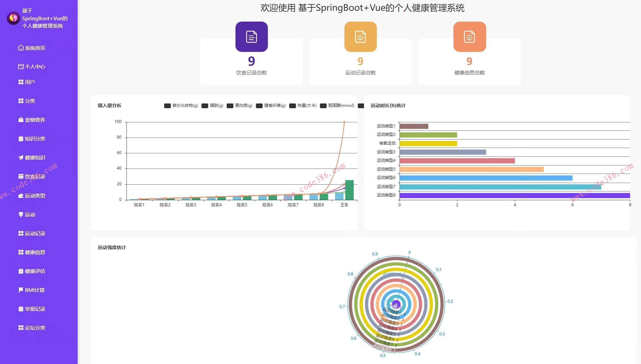Click the briefcase icon beside 食物营养
The width and height of the screenshot is (641, 364).
pos(21,120)
